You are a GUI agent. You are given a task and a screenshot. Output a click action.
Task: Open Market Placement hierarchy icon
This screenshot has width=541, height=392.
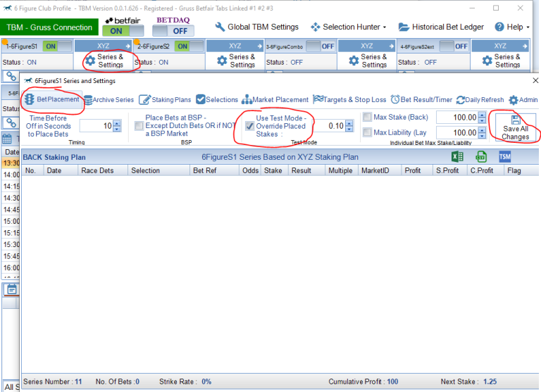coord(247,100)
